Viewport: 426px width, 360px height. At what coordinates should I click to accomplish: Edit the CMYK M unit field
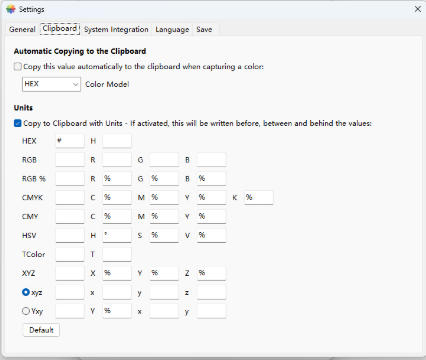[x=164, y=197]
